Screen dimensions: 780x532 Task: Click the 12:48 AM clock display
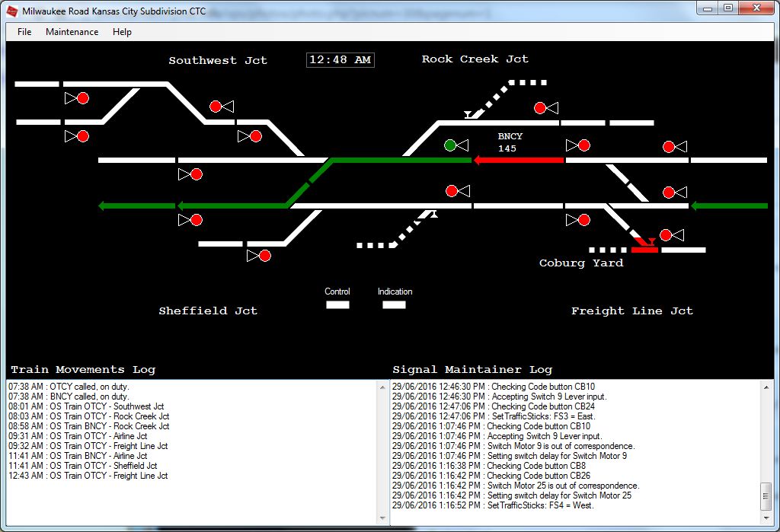click(340, 59)
